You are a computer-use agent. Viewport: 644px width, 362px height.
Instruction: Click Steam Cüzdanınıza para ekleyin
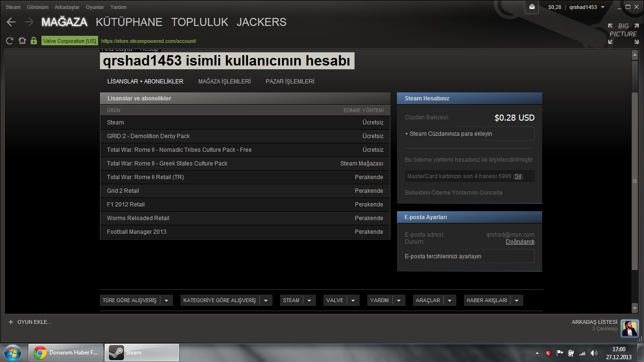click(470, 134)
